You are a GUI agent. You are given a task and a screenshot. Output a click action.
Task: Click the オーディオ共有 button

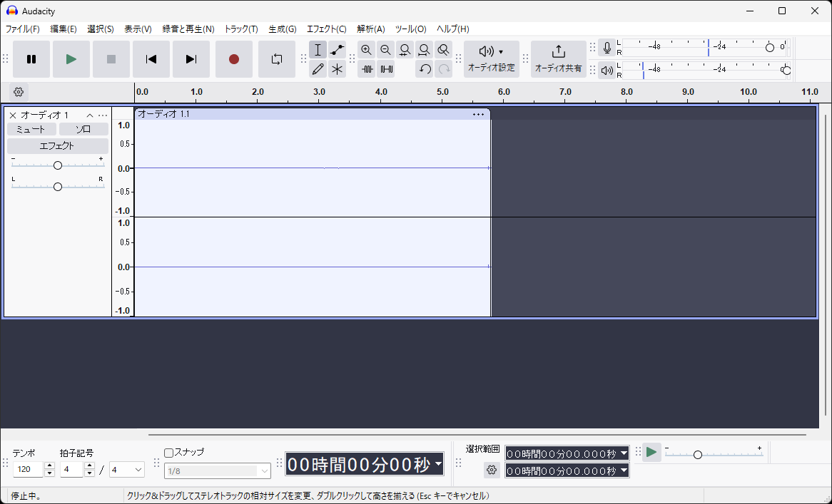[557, 59]
